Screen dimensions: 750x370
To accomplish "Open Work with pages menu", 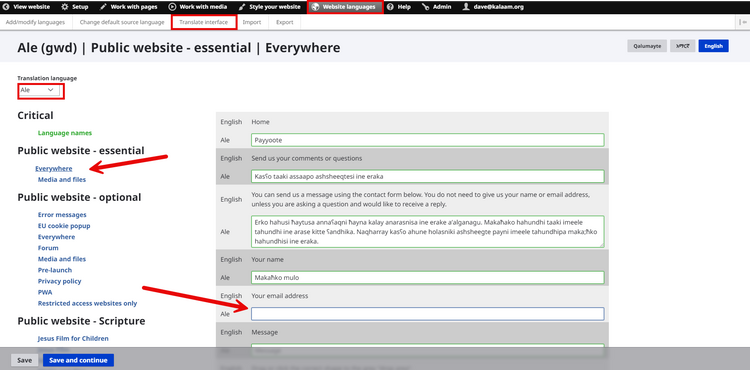I will pos(129,7).
